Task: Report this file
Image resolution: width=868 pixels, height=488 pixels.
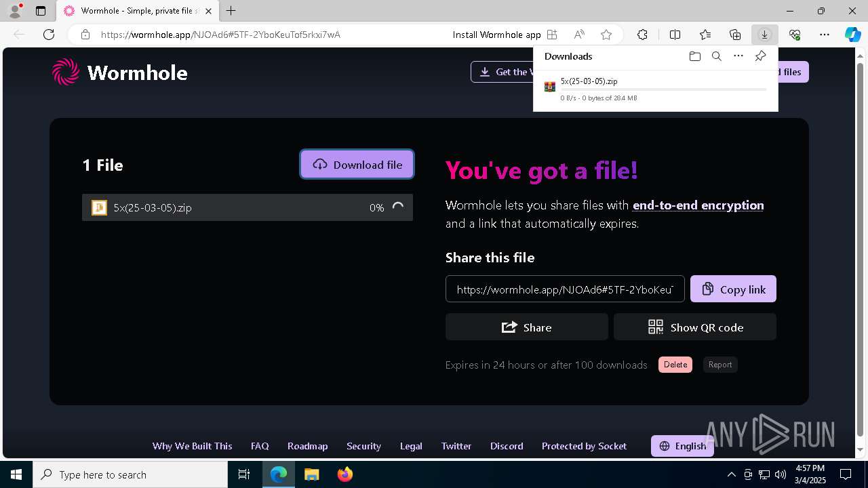Action: point(720,365)
